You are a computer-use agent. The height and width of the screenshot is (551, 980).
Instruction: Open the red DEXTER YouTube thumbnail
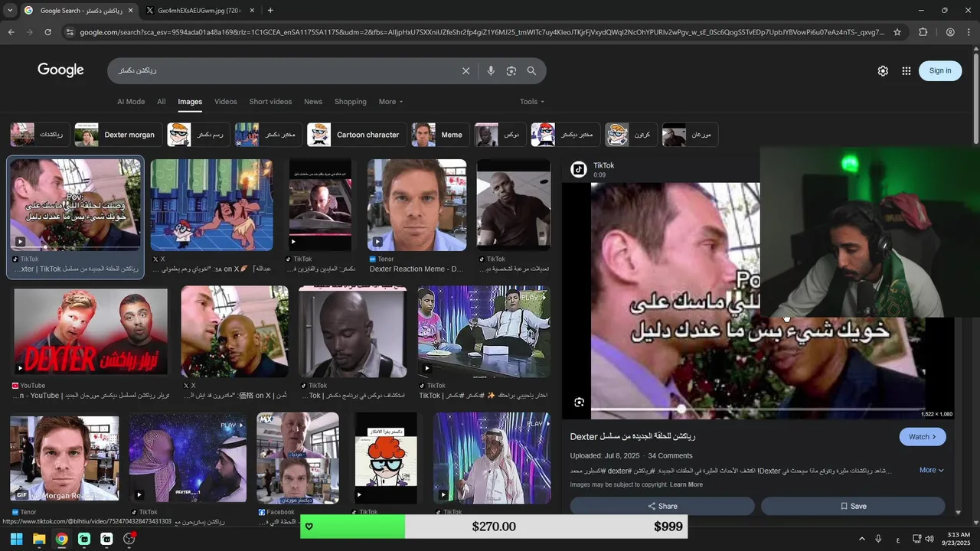(x=90, y=332)
